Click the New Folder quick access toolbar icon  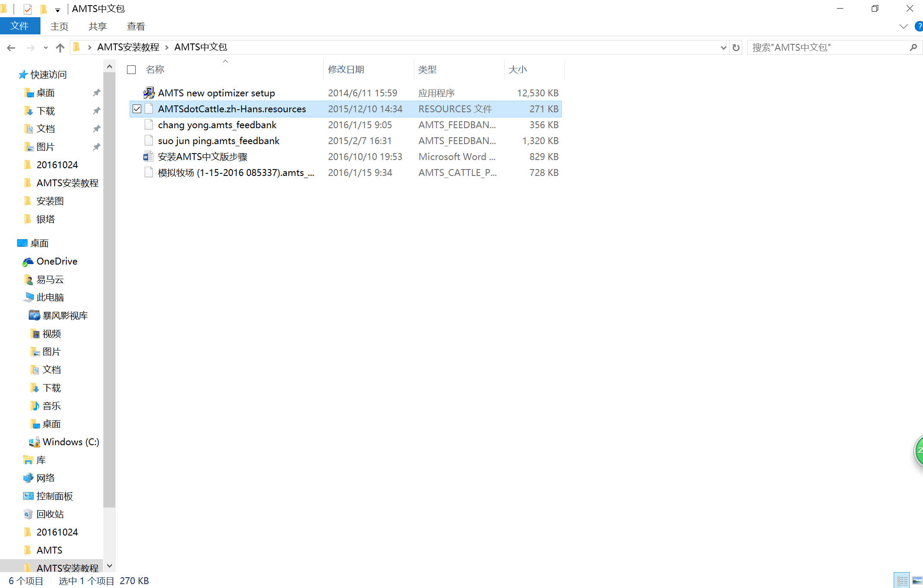click(x=43, y=9)
